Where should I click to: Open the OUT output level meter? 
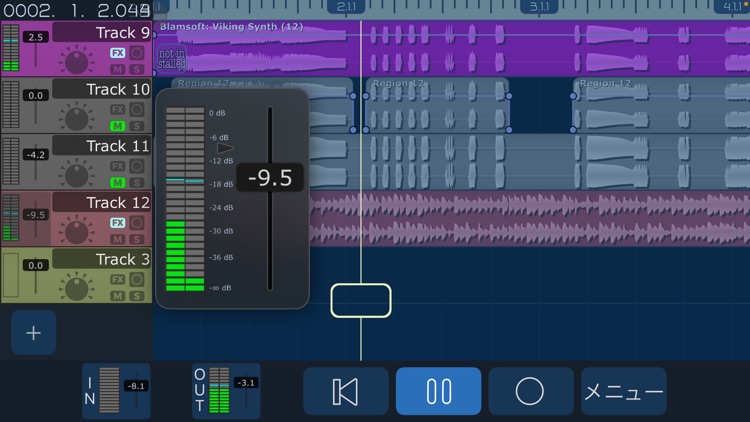click(x=226, y=391)
